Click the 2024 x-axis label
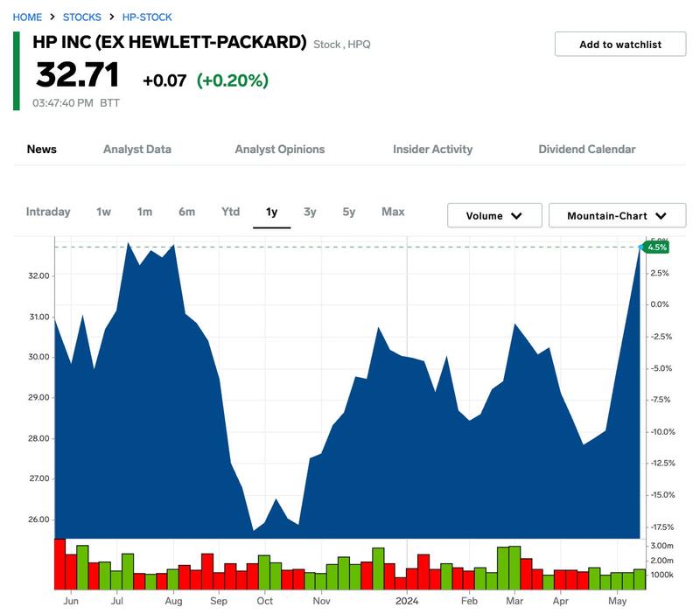This screenshot has width=700, height=614. coord(407,601)
